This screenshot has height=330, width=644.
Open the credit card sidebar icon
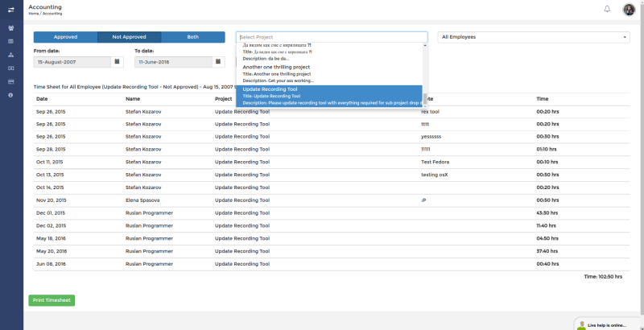pos(10,81)
